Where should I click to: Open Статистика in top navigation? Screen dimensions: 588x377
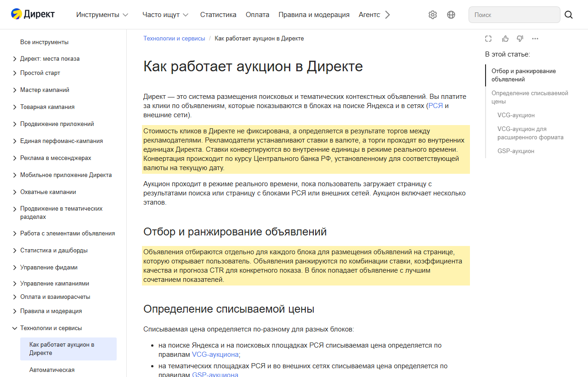(218, 15)
